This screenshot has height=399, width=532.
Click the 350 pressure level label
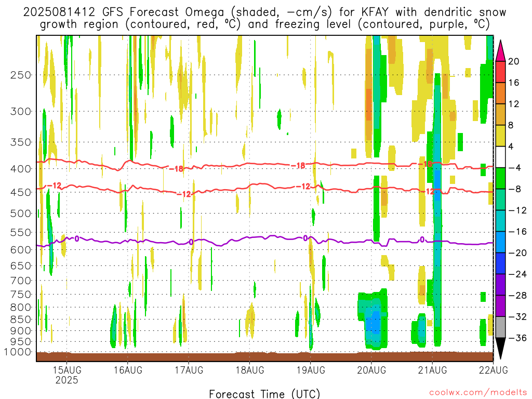pyautogui.click(x=21, y=142)
